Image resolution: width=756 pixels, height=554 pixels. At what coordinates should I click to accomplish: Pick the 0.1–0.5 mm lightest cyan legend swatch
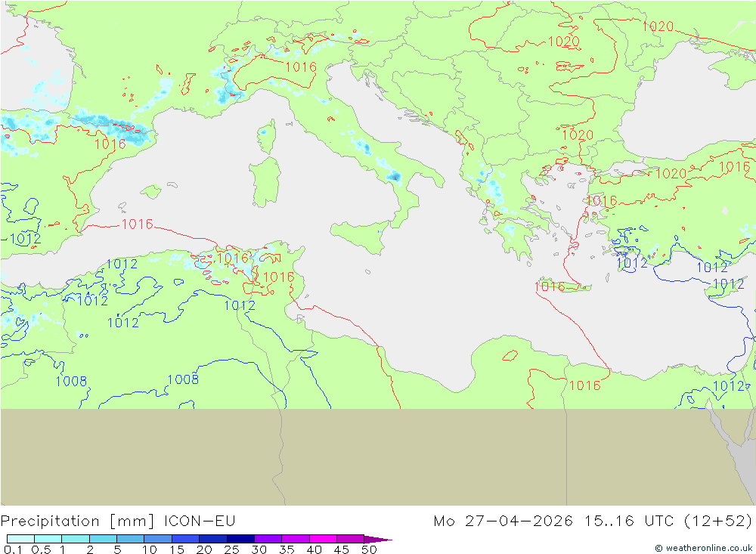tap(20, 539)
